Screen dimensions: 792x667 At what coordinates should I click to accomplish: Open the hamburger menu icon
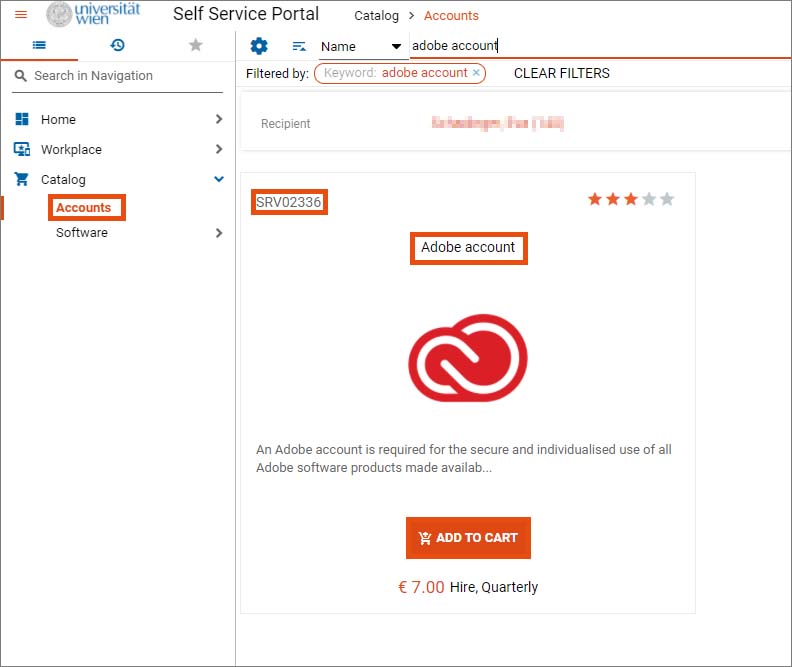[21, 15]
